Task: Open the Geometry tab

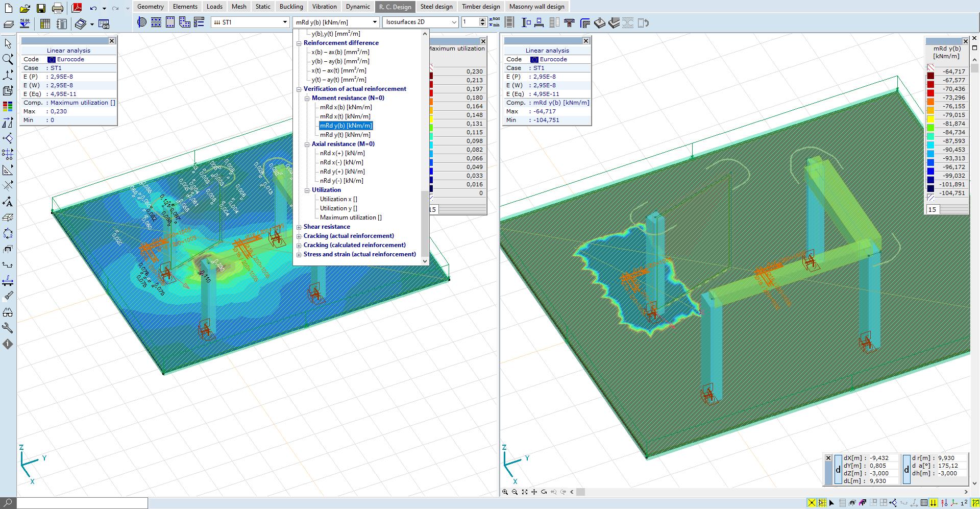Action: click(x=150, y=7)
